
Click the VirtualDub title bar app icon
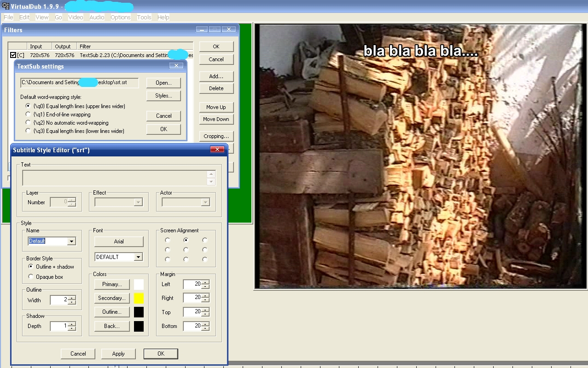coord(5,6)
